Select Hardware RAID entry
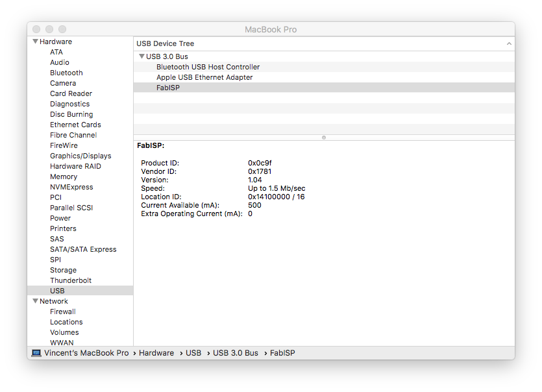542x392 pixels. pyautogui.click(x=75, y=166)
